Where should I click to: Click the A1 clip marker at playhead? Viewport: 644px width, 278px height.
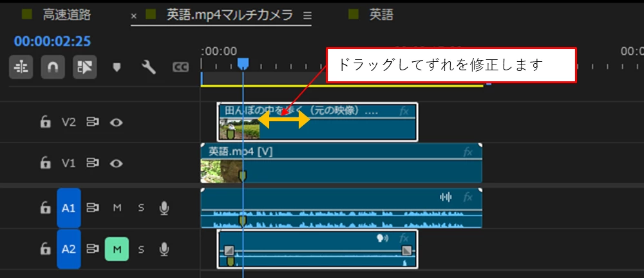pos(243,221)
